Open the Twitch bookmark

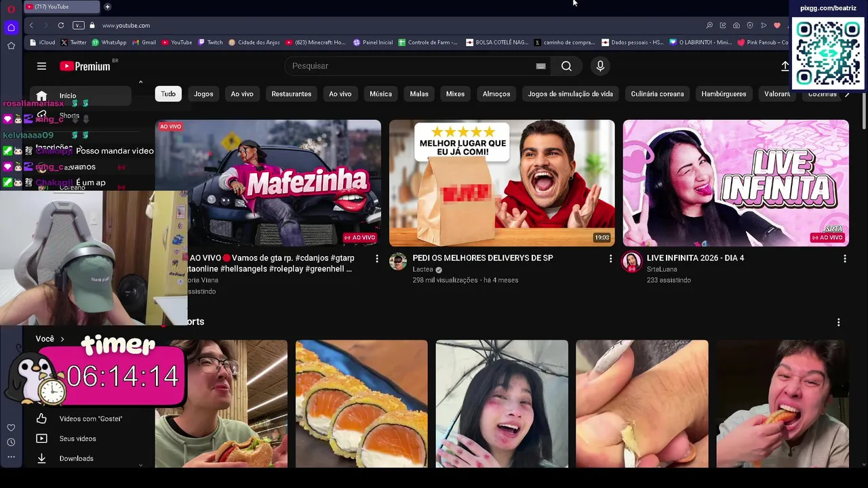coord(210,42)
